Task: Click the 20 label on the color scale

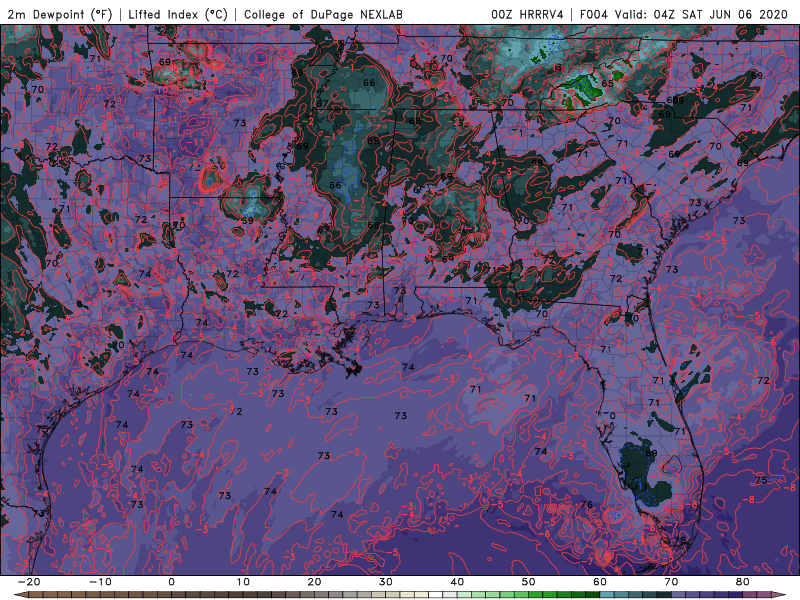Action: point(314,582)
